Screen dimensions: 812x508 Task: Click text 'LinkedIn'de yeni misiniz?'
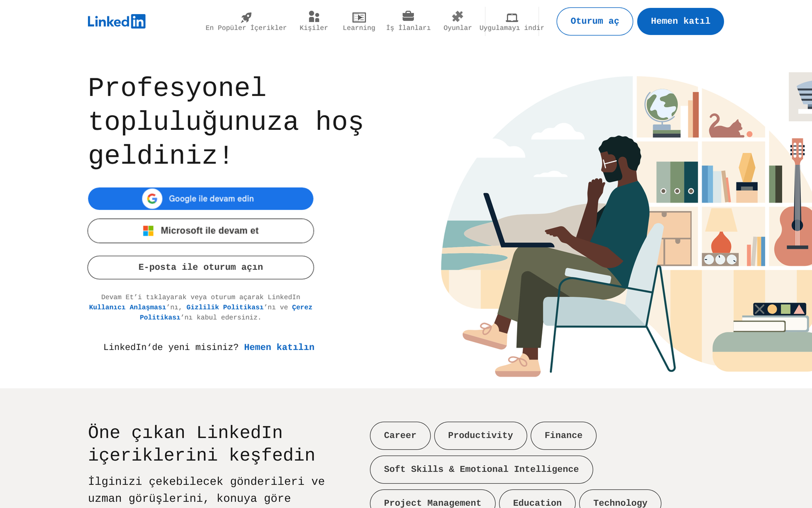pos(171,347)
